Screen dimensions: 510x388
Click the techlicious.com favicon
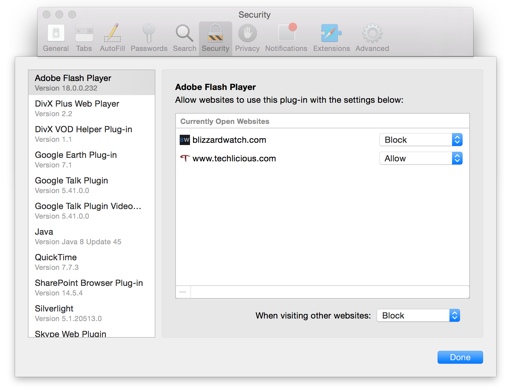(x=185, y=158)
